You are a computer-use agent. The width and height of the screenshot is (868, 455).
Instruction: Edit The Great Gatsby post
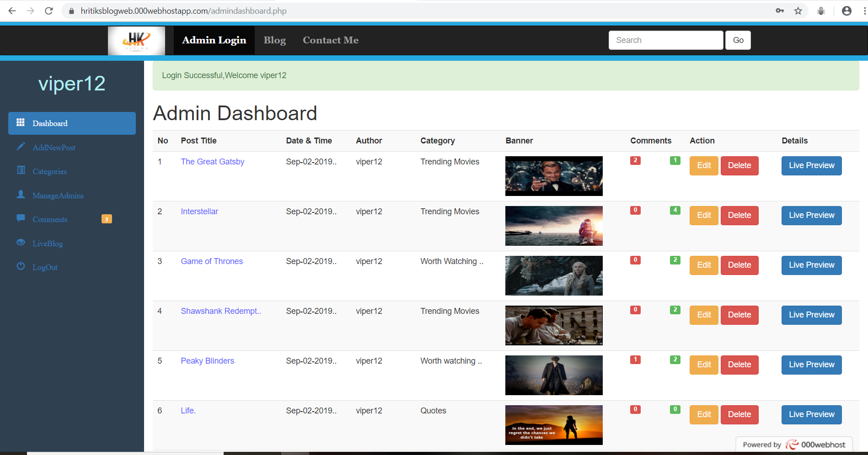[704, 165]
